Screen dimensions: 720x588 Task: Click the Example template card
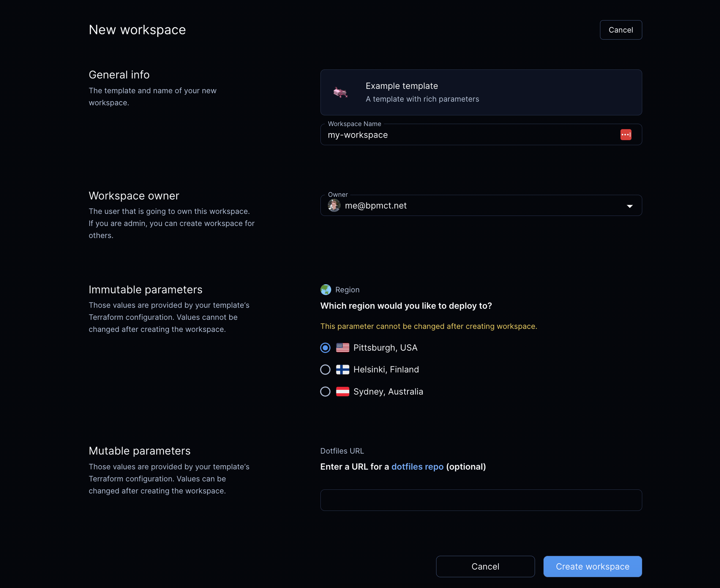pos(481,92)
